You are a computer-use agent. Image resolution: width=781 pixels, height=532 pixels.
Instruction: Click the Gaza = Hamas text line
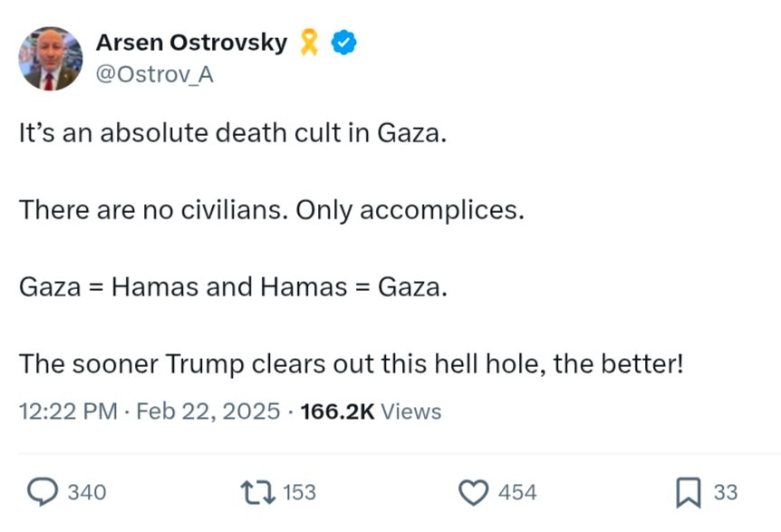233,287
